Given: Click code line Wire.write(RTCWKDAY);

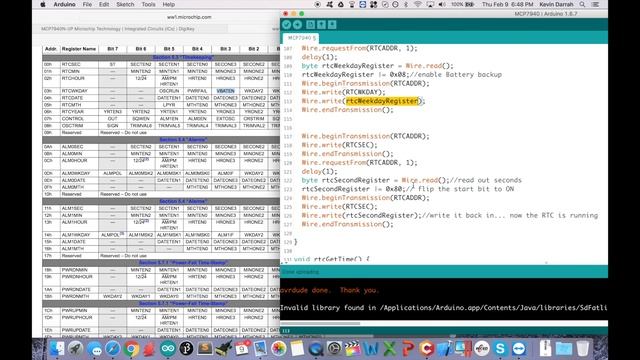Looking at the screenshot, I should coord(343,92).
